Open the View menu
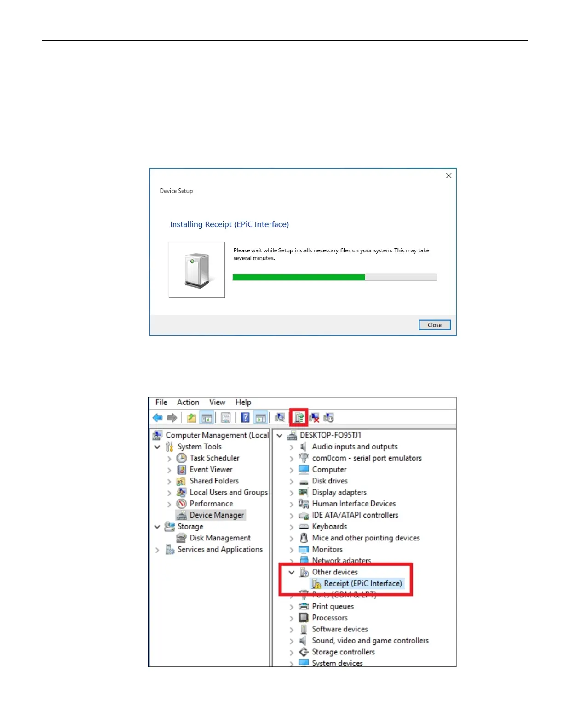The height and width of the screenshot is (728, 563). point(217,402)
